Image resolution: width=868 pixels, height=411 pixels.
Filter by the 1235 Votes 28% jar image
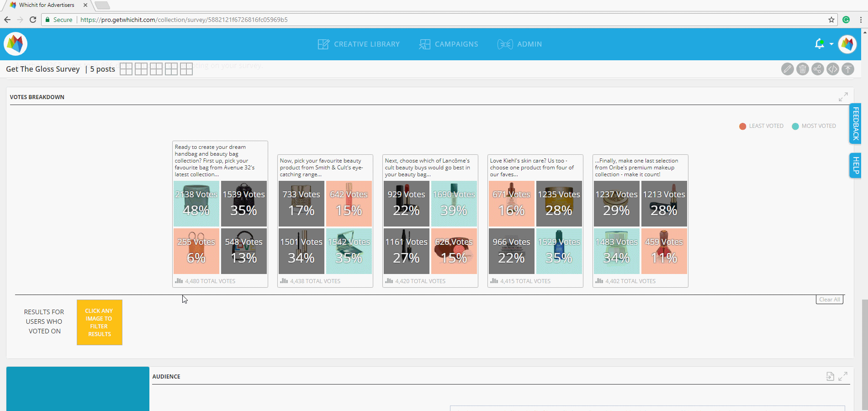click(x=559, y=204)
